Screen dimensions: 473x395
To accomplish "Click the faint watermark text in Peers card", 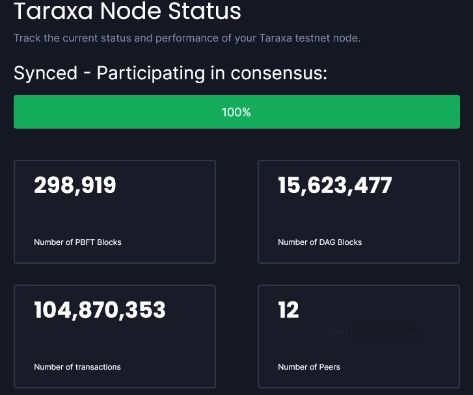I will click(387, 332).
